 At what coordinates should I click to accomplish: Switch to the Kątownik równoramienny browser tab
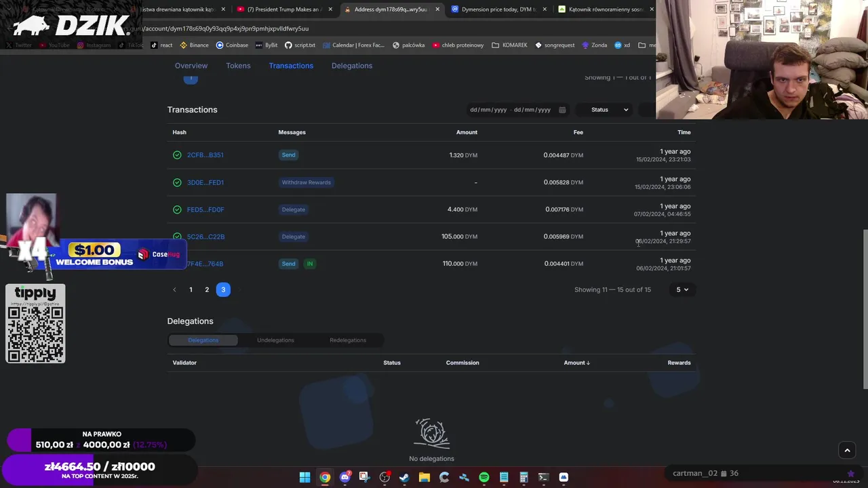click(606, 9)
